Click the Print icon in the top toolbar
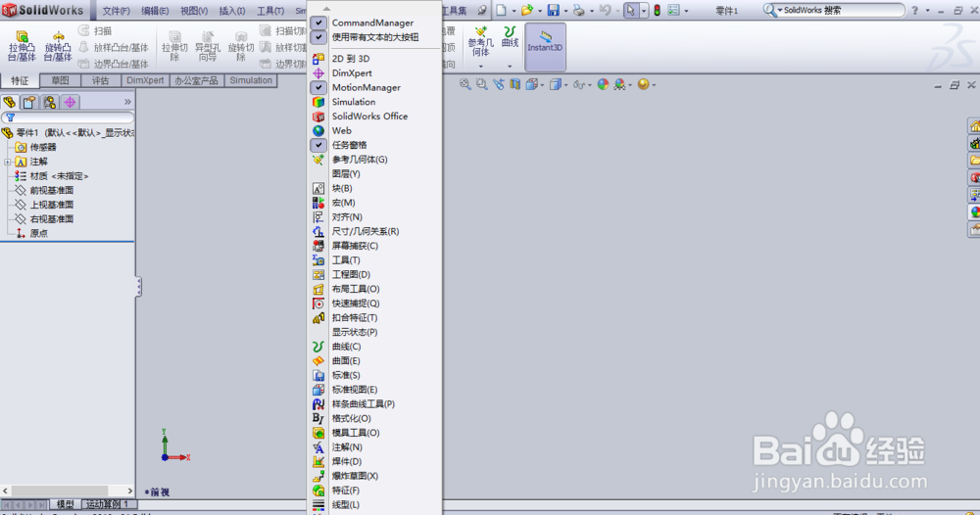This screenshot has width=980, height=515. [x=579, y=10]
